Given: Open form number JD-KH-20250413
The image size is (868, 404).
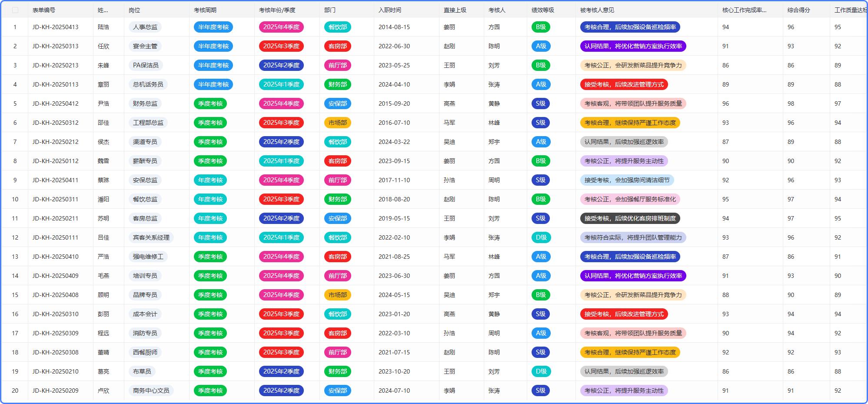Looking at the screenshot, I should coord(56,27).
